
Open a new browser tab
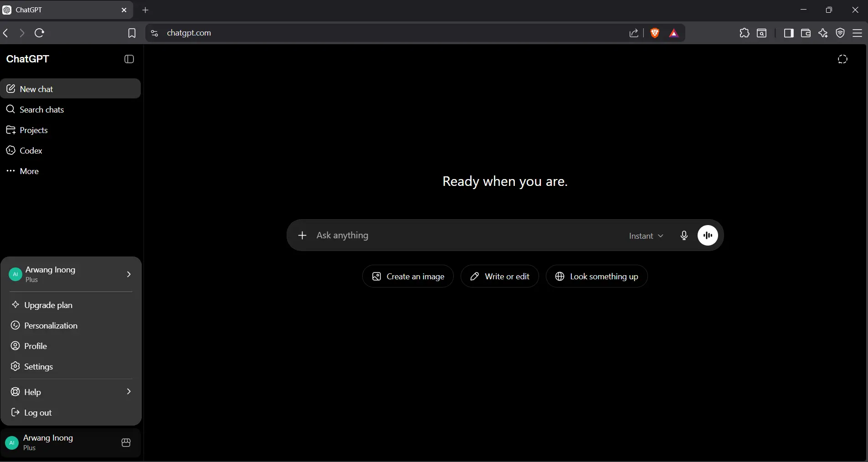[x=145, y=10]
